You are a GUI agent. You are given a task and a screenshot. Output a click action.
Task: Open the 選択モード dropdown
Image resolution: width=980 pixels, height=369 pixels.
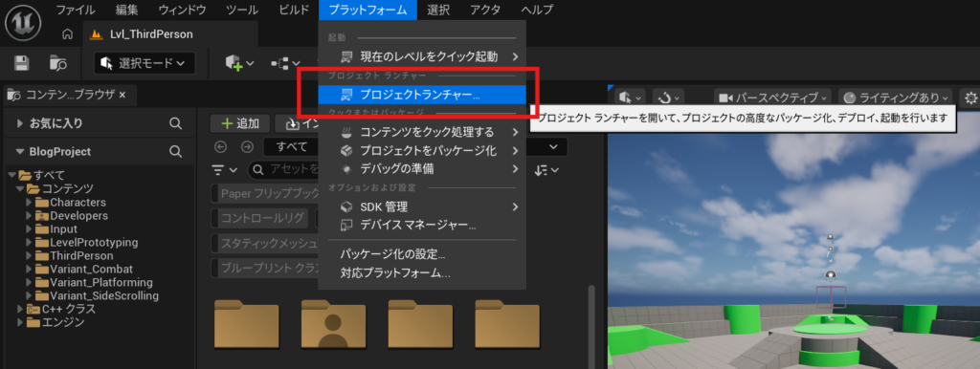[145, 63]
